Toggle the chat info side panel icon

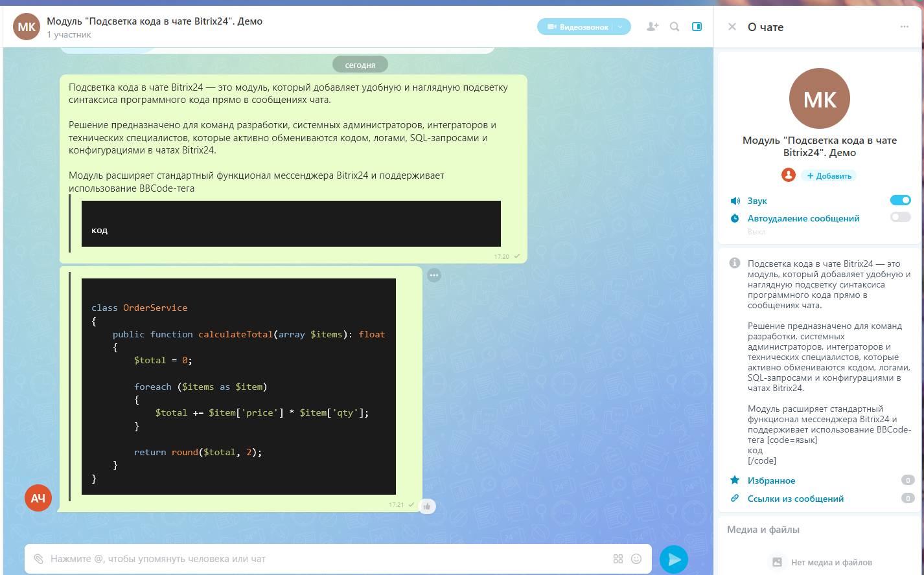click(x=697, y=27)
